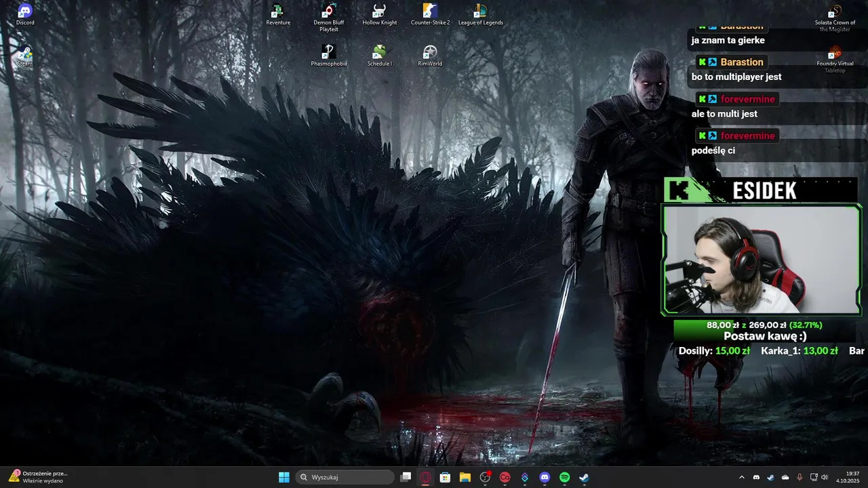Viewport: 868px width, 488px height.
Task: Select the Schedule I desktop icon
Action: point(380,56)
